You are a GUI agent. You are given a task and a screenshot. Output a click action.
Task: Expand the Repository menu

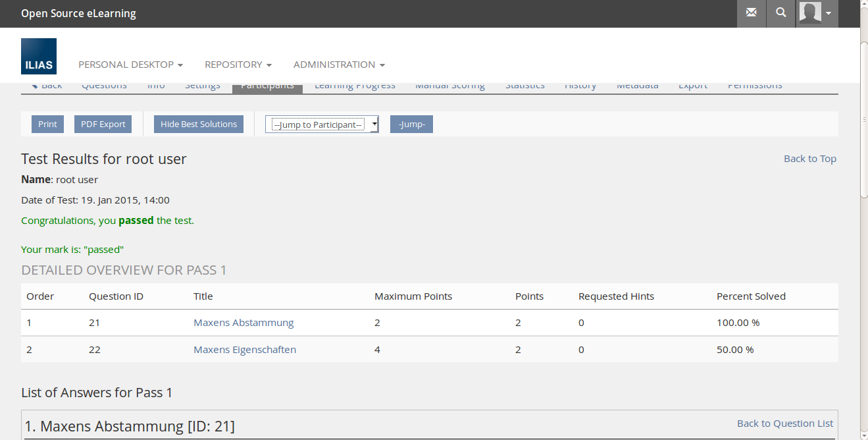pos(238,65)
